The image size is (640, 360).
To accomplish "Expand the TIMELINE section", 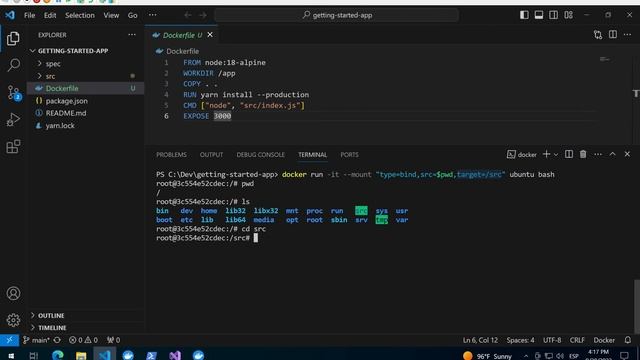I will [86, 328].
